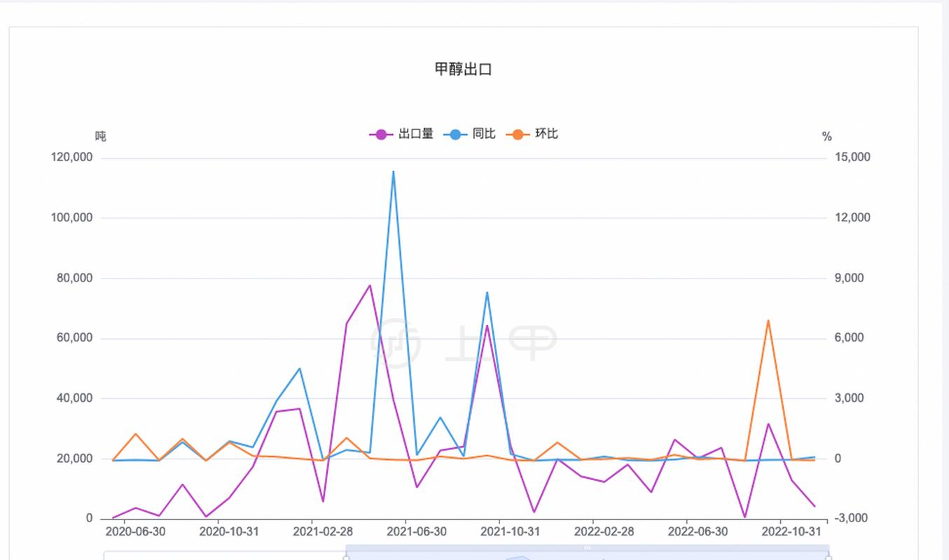This screenshot has width=949, height=560.
Task: Click the purple 出口量 legend marker
Action: [381, 134]
